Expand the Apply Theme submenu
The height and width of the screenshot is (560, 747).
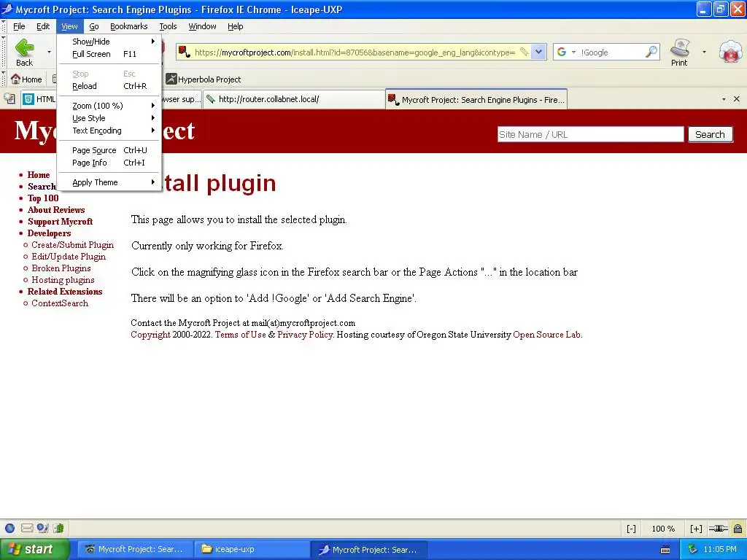coord(109,182)
